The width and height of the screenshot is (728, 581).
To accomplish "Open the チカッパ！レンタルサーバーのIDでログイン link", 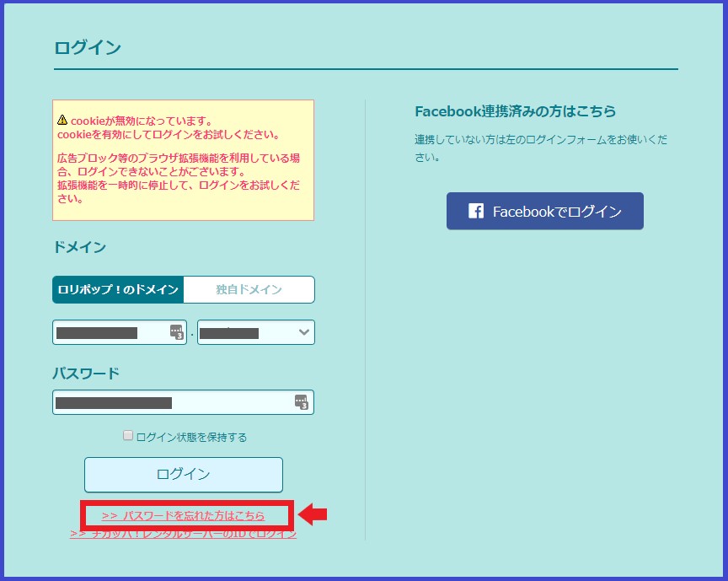I will [x=184, y=534].
